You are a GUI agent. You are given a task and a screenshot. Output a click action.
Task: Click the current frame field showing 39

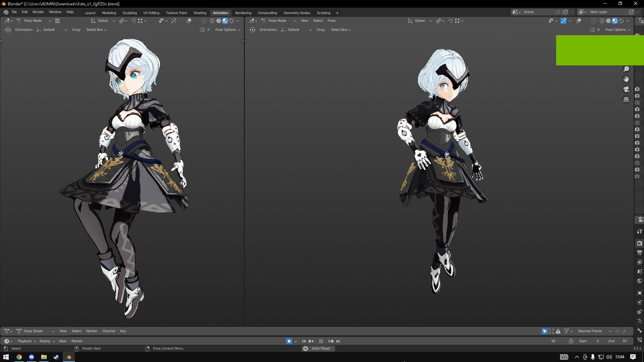553,341
